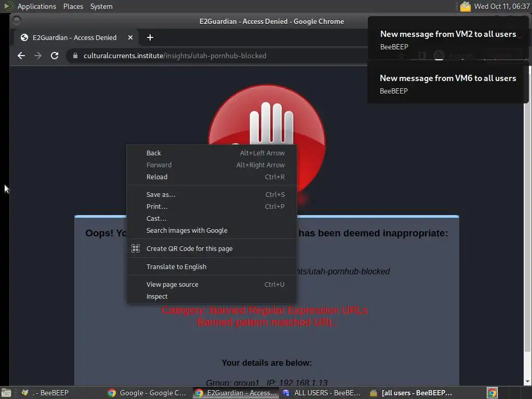Choose Search images with Google
Viewport: 532px width, 399px height.
click(x=212, y=230)
